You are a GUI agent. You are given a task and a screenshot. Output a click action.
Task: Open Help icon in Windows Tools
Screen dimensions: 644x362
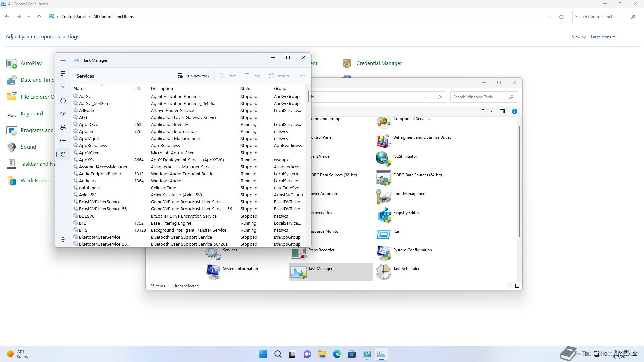(514, 111)
